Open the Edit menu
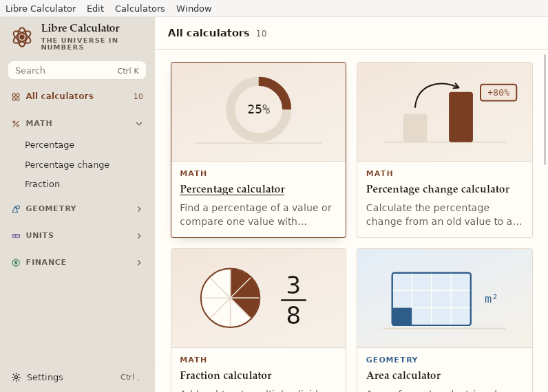 point(95,8)
